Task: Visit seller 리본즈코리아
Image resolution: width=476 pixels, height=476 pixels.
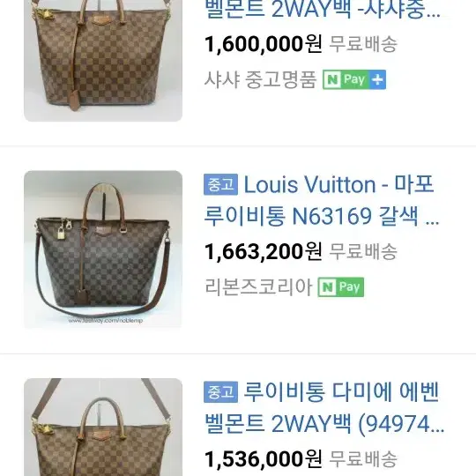Action: point(258,286)
